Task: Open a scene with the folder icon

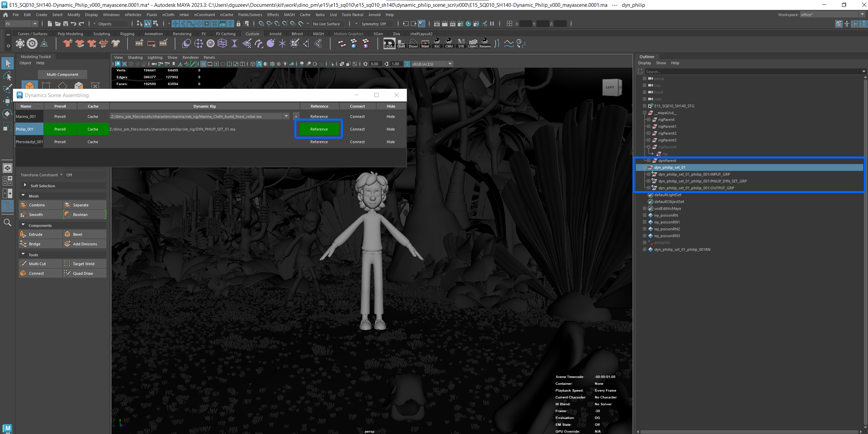Action: tap(57, 24)
